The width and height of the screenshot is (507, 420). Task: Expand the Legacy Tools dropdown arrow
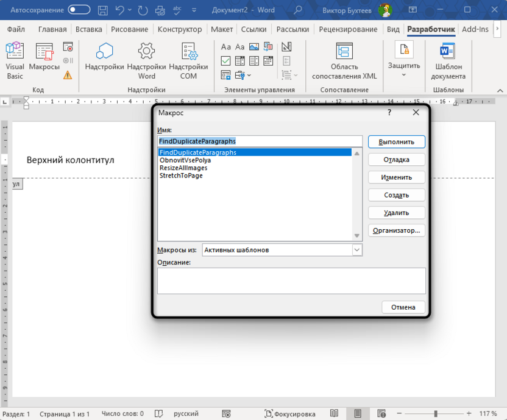click(249, 75)
